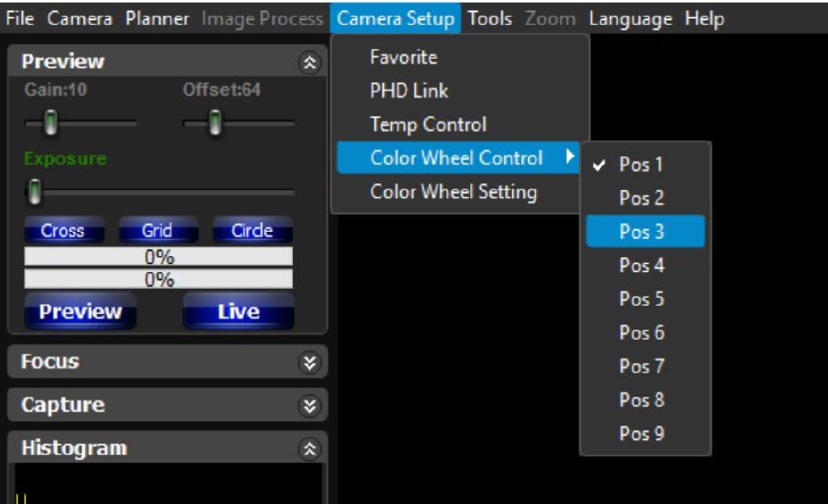Adjust the Gain slider
828x504 pixels.
tap(51, 123)
